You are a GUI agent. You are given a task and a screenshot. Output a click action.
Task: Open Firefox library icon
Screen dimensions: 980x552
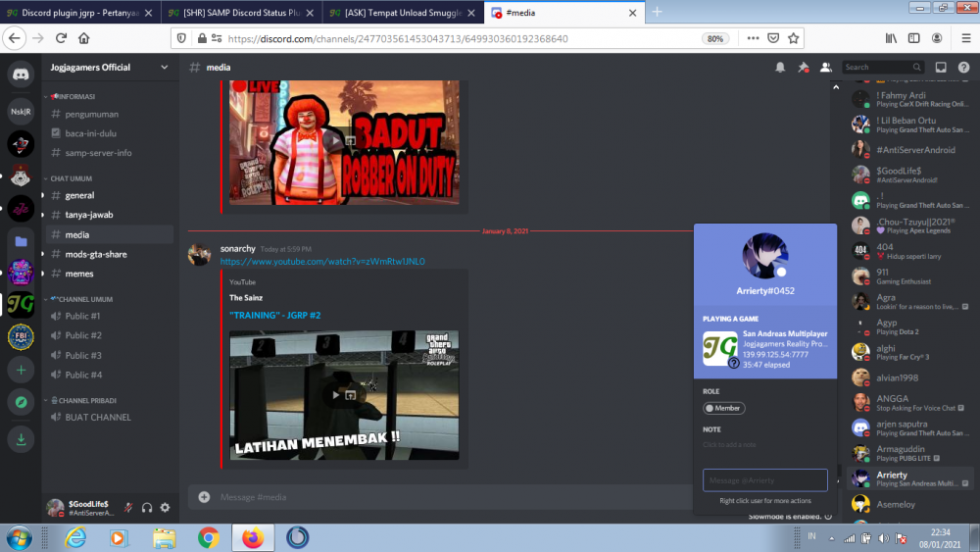(891, 38)
